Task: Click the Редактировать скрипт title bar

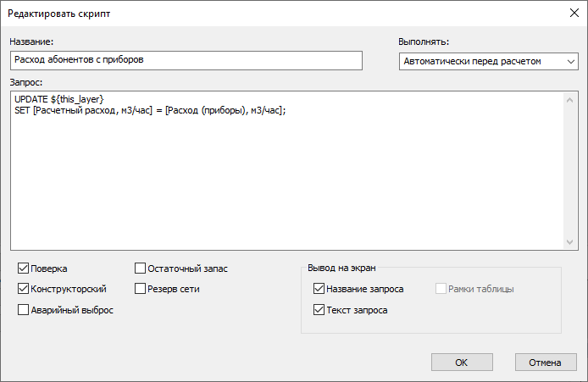Action: click(x=254, y=14)
